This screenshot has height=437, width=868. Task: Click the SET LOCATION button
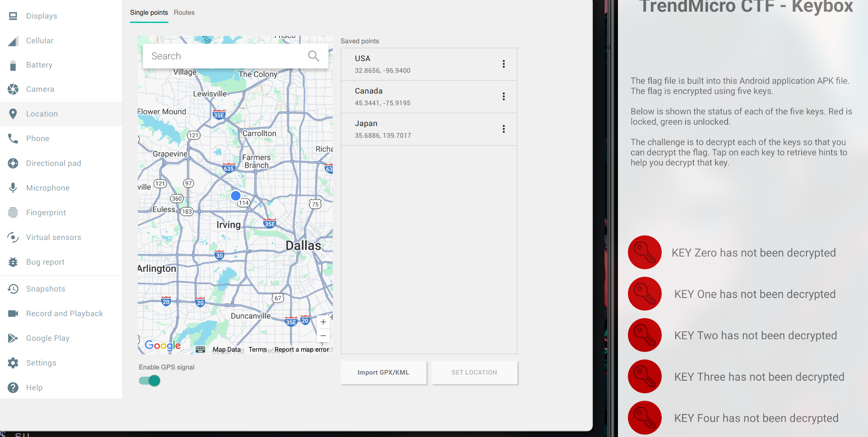click(x=475, y=372)
